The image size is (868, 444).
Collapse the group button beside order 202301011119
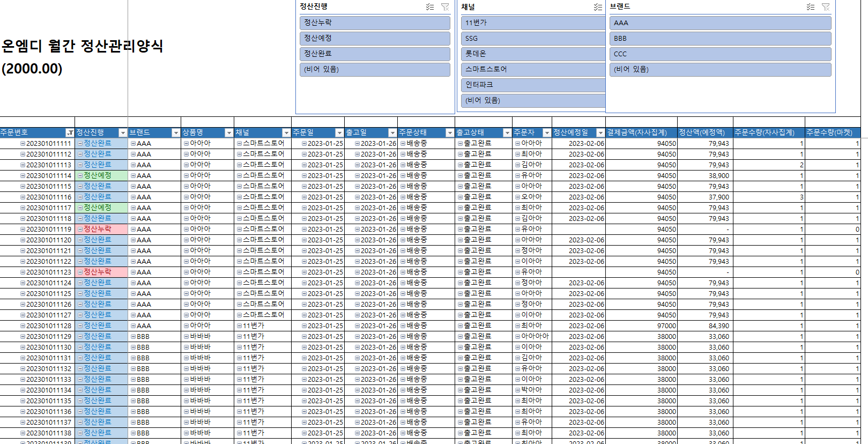coord(23,230)
